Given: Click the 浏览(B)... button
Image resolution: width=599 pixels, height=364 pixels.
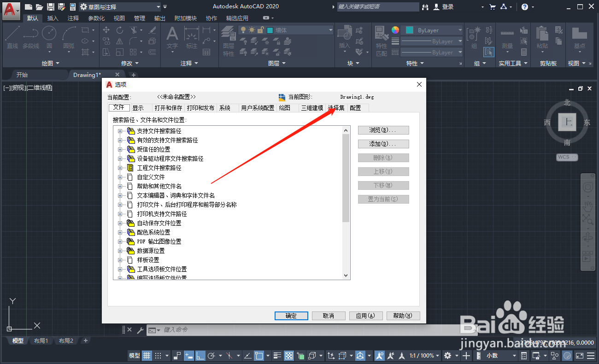Looking at the screenshot, I should [x=383, y=130].
